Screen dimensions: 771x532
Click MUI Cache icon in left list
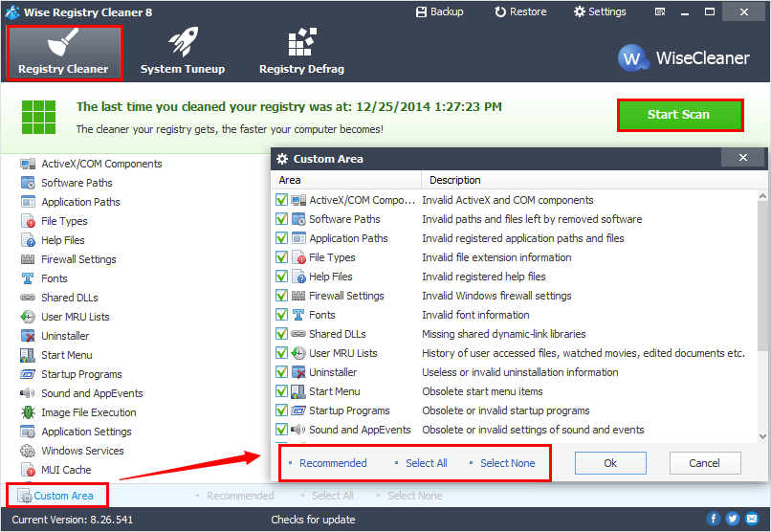coord(28,470)
